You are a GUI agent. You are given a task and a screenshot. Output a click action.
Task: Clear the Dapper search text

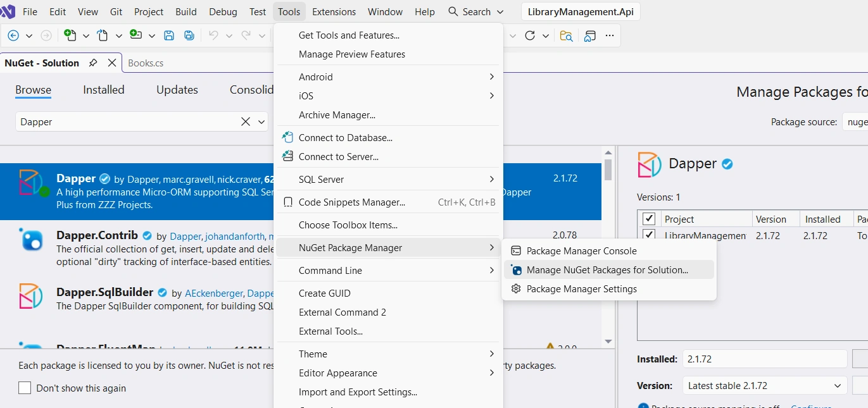pos(246,121)
